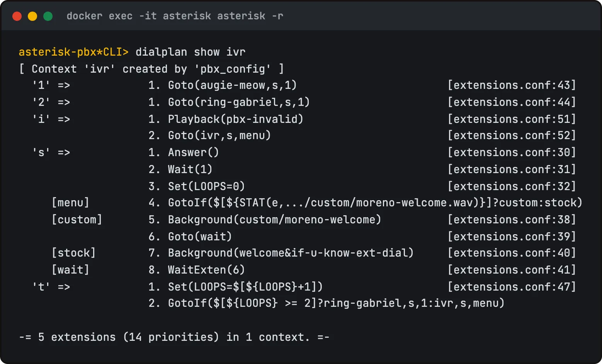602x364 pixels.
Task: Click 'Set(LOOPS=$[${LOOPS}+1])' text
Action: [245, 287]
